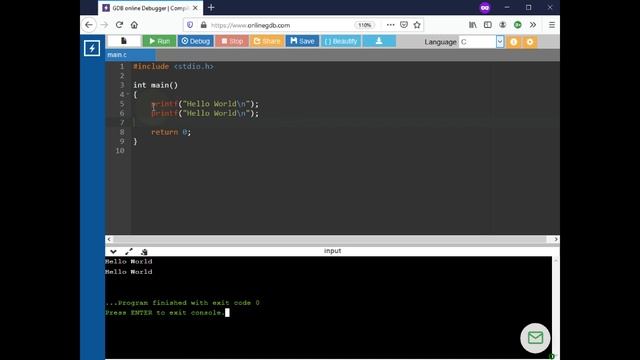The width and height of the screenshot is (640, 360).
Task: Toggle the browser sidebar icon
Action: (x=488, y=25)
